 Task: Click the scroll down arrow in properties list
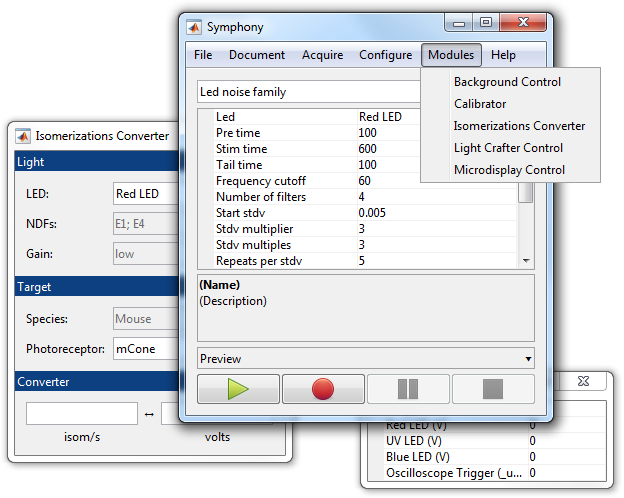pyautogui.click(x=526, y=261)
